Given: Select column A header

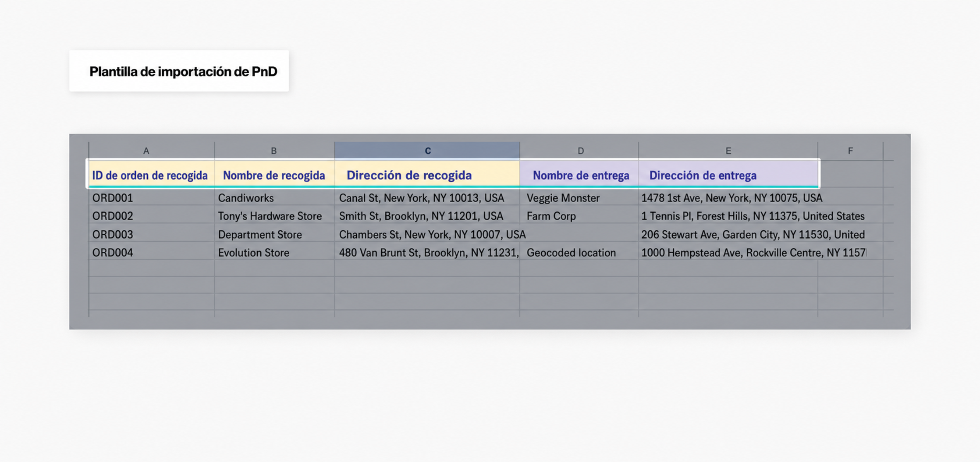Looking at the screenshot, I should [151, 150].
